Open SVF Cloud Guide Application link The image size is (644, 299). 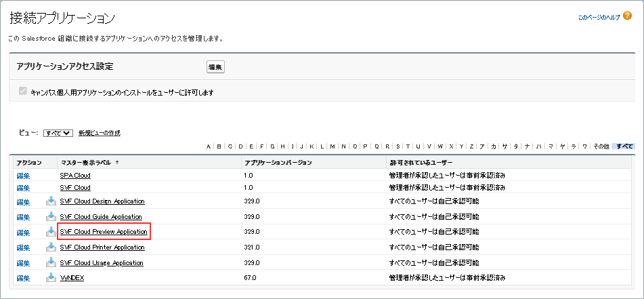101,217
